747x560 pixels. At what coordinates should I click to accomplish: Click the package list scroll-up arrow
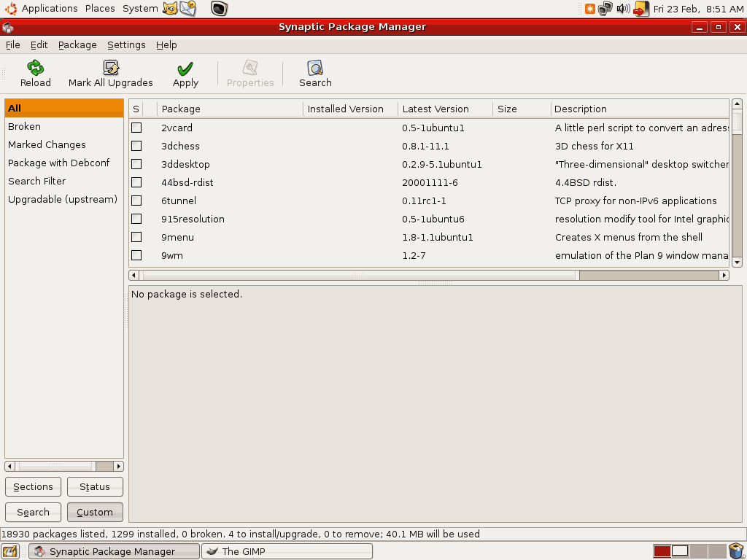[737, 104]
